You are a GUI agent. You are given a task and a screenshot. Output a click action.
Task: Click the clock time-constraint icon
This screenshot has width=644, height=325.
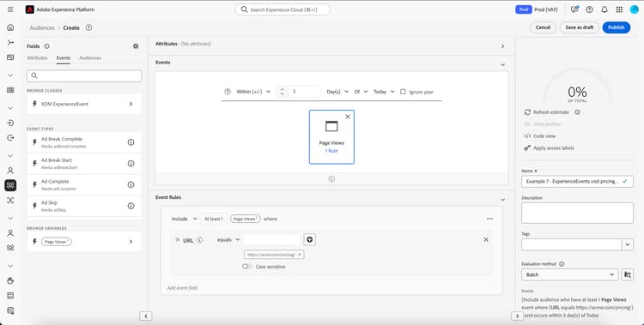pyautogui.click(x=228, y=92)
